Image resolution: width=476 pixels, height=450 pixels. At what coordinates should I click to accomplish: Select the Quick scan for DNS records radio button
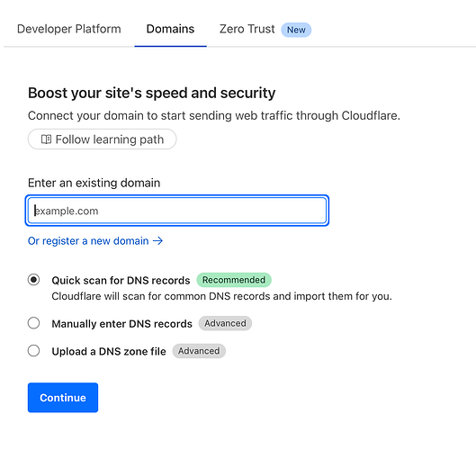pos(33,280)
